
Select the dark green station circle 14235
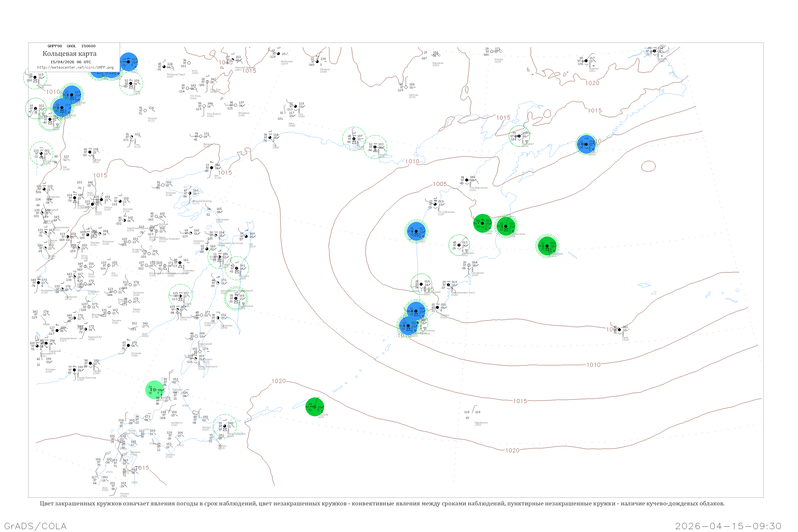pyautogui.click(x=314, y=407)
